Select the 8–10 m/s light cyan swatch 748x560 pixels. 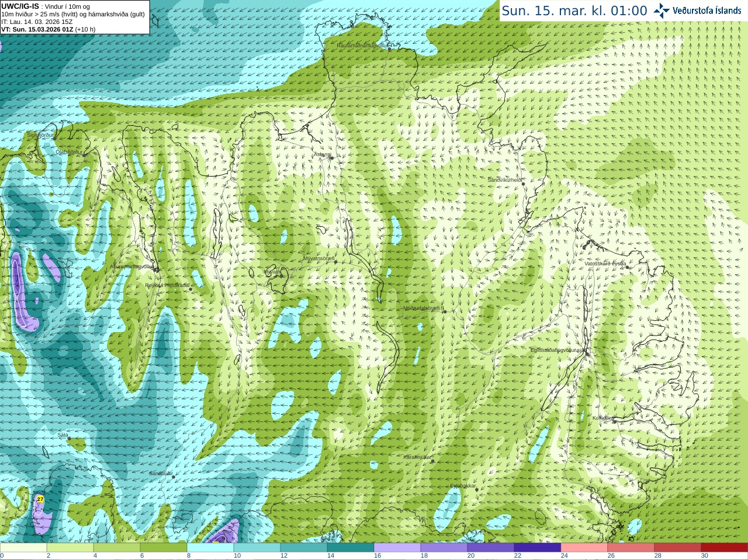210,548
